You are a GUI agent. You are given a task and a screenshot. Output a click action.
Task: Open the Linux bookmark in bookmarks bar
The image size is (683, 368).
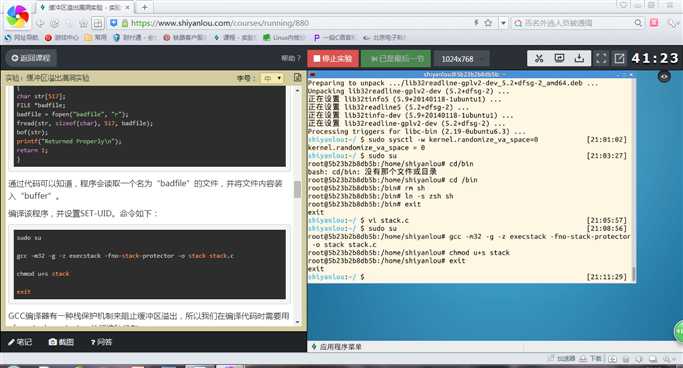(x=283, y=37)
